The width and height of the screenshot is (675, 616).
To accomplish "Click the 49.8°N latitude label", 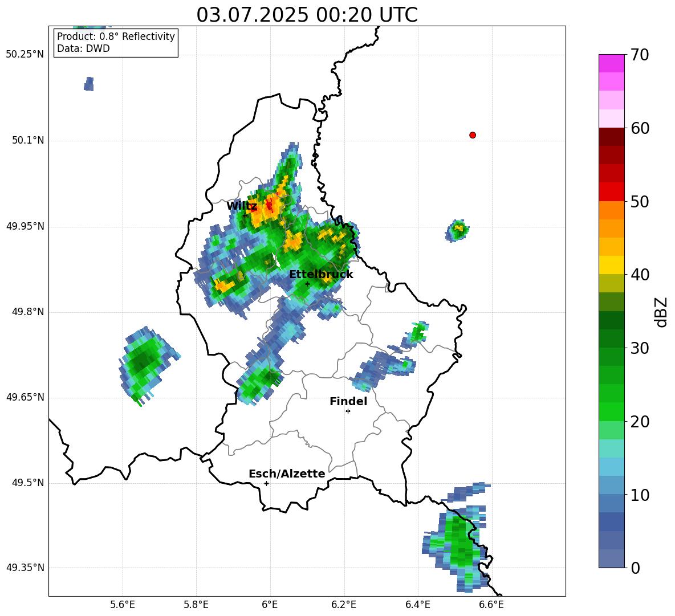I will click(x=28, y=312).
